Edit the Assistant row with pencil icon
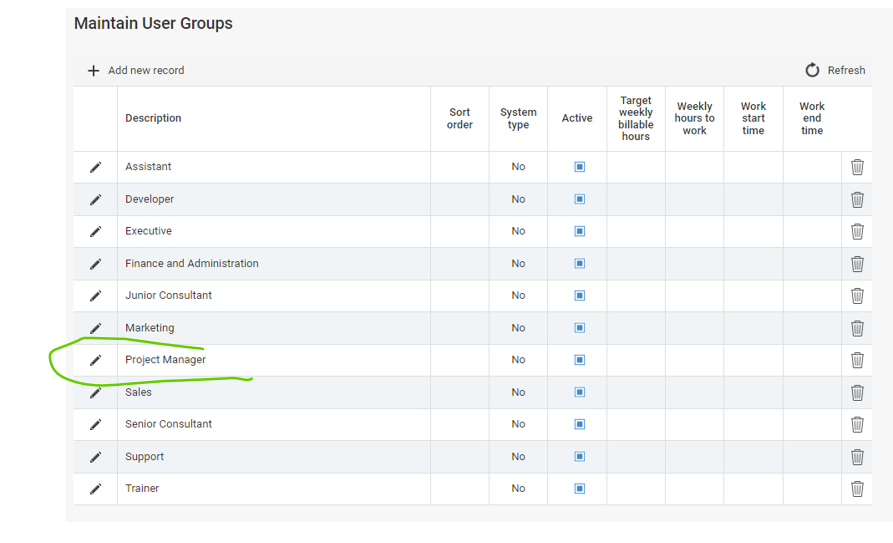 click(96, 167)
